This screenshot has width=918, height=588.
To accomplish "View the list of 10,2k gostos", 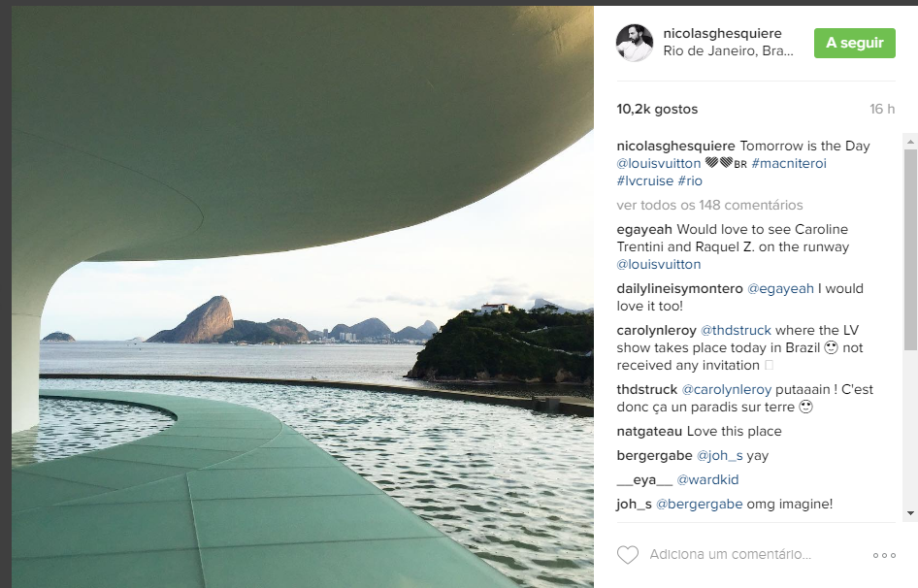I will 657,109.
